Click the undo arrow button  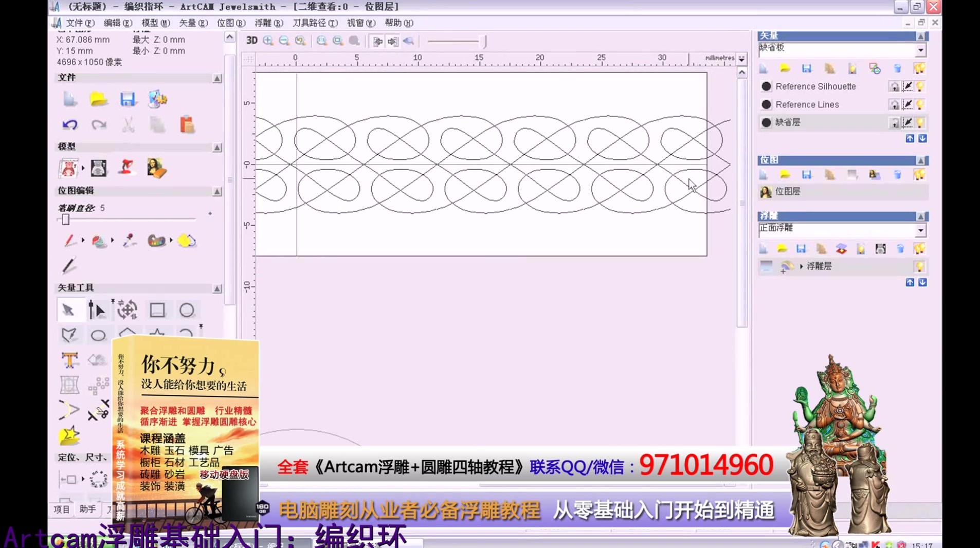coord(69,124)
